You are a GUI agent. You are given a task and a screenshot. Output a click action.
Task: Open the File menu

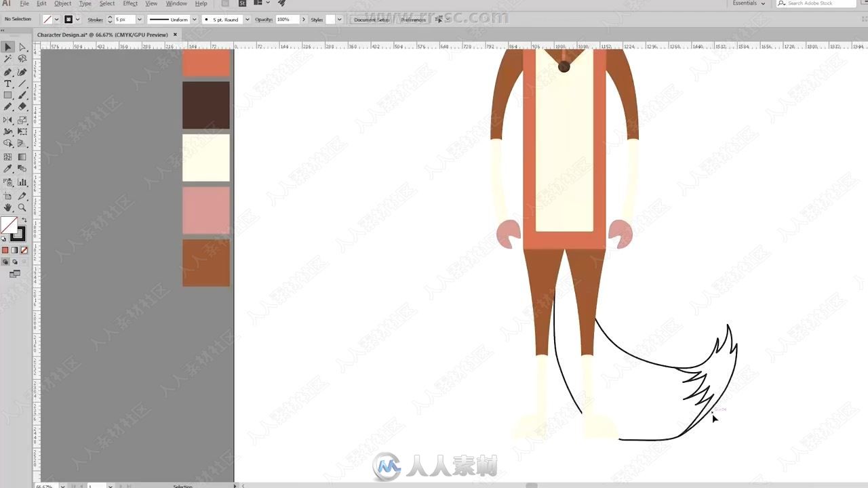24,3
